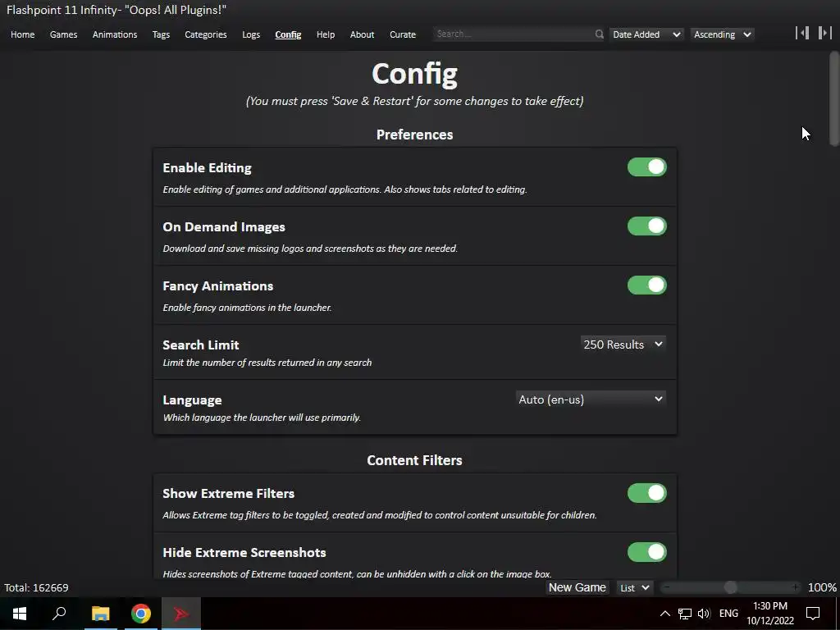Go to the Home tab
840x630 pixels.
(22, 34)
